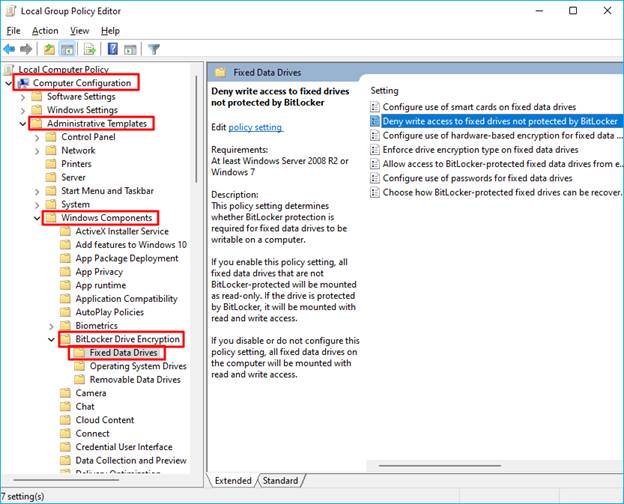Viewport: 624px width, 504px height.
Task: Open the Help menu
Action: pyautogui.click(x=110, y=31)
